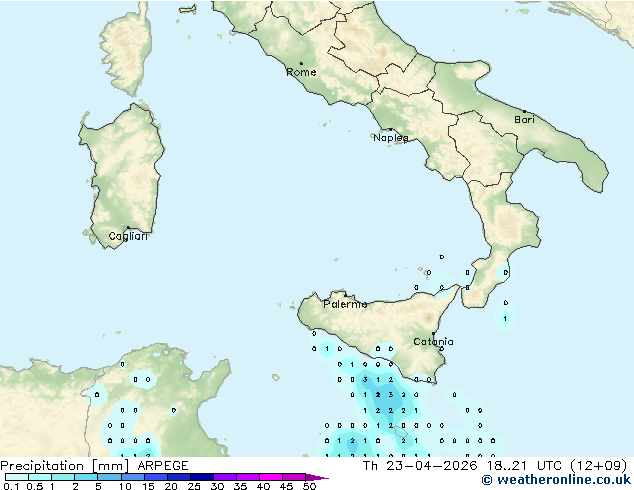The image size is (634, 490).
Task: Click the precipitation value 1 east of Calabria
Action: [505, 319]
